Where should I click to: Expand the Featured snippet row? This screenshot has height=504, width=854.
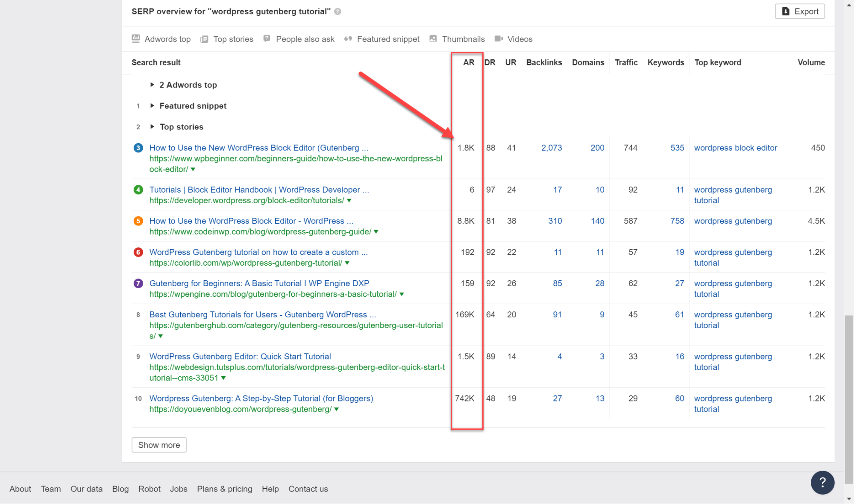pos(152,105)
